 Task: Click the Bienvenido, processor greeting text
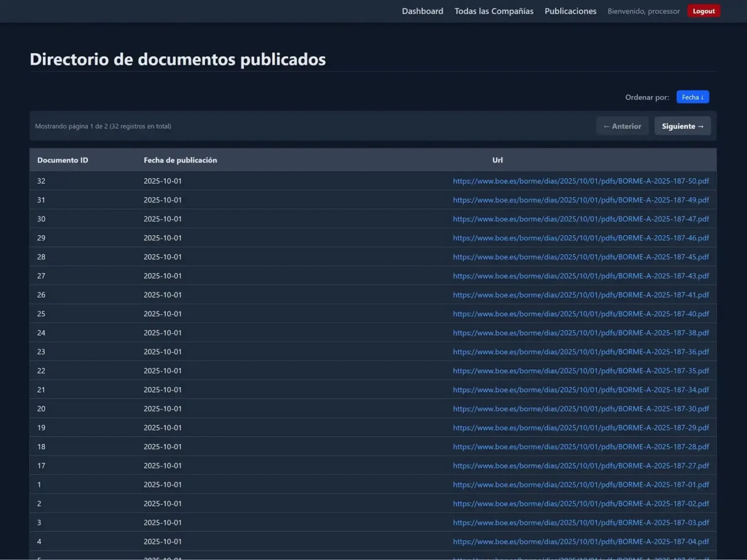pyautogui.click(x=643, y=11)
